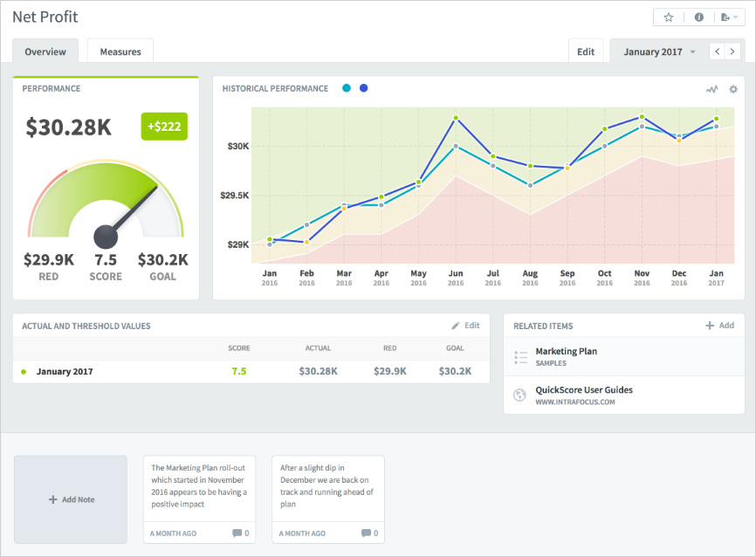The image size is (756, 557).
Task: Expand the export options arrow
Action: 736,17
